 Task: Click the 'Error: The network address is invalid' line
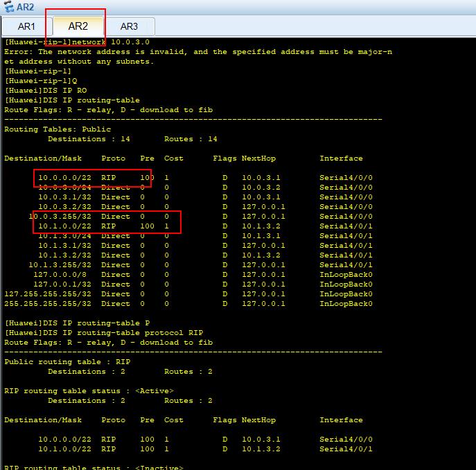pyautogui.click(x=198, y=51)
